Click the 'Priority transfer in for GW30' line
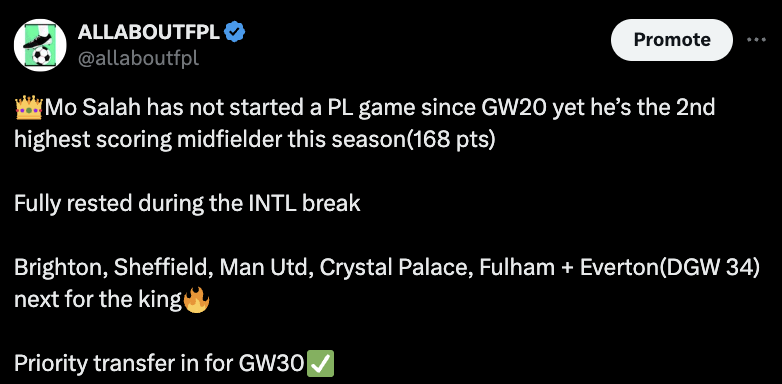 click(159, 364)
